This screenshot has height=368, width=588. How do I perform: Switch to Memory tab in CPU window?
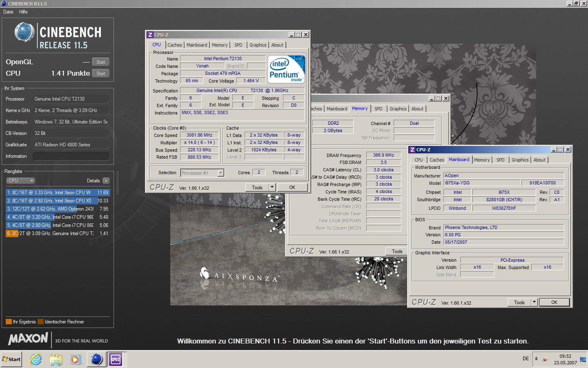tap(220, 45)
